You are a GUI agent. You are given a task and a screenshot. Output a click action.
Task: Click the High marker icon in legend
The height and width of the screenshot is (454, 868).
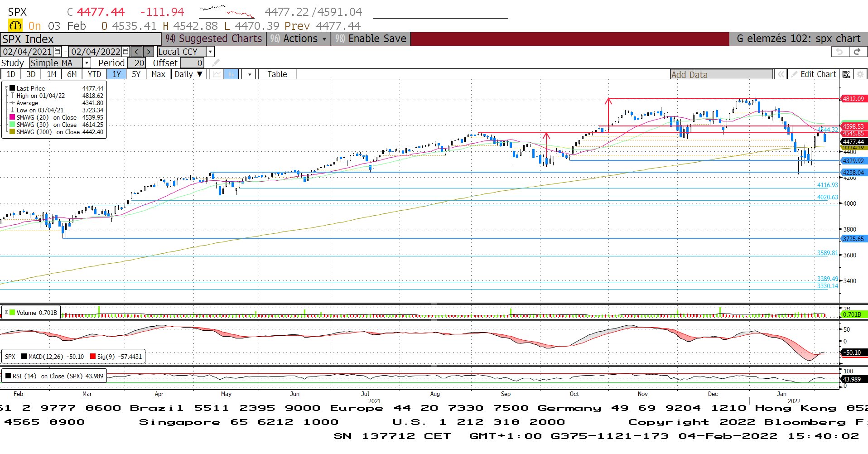coord(12,96)
